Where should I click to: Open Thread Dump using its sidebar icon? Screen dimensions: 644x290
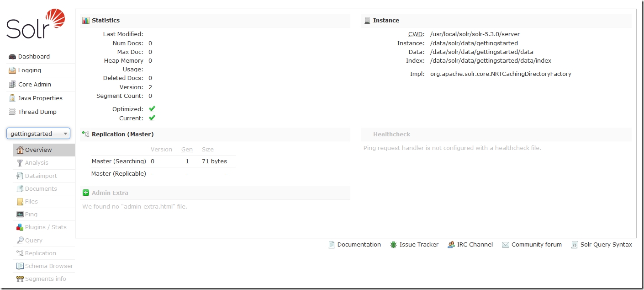11,112
